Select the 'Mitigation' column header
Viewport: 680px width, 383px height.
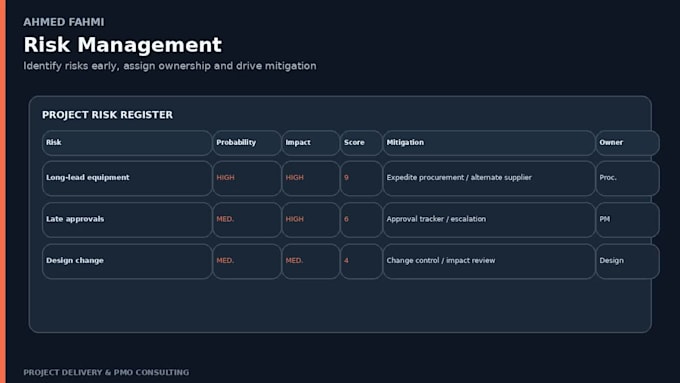(x=489, y=143)
